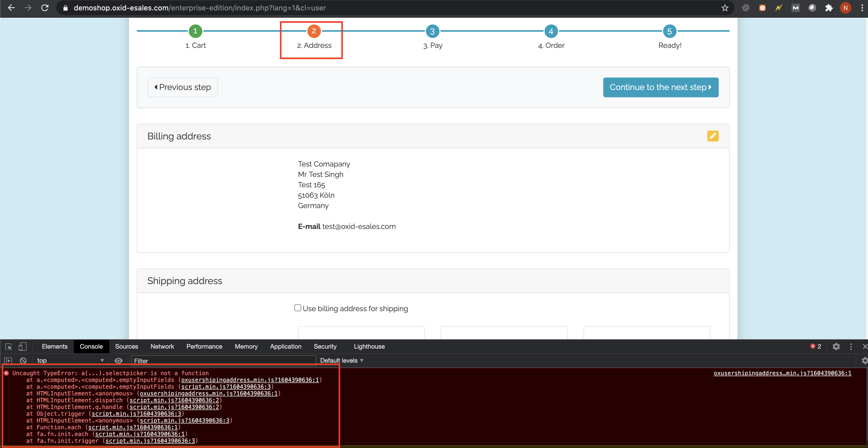Image resolution: width=868 pixels, height=448 pixels.
Task: Reload the page using the refresh icon
Action: pyautogui.click(x=45, y=8)
